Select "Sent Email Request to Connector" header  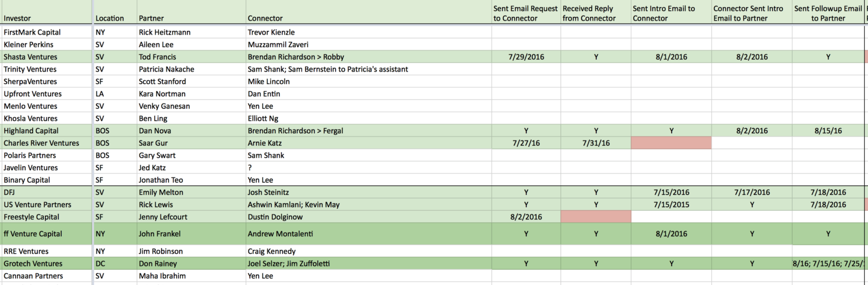point(525,14)
